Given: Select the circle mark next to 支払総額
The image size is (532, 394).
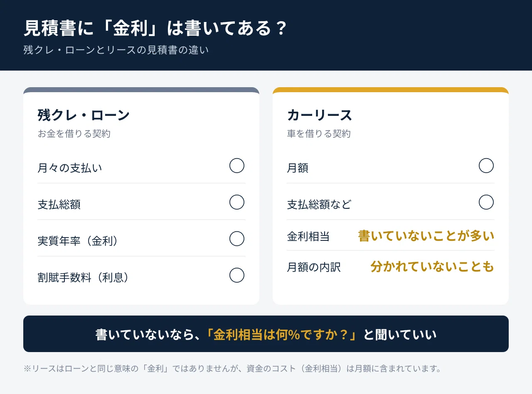Looking at the screenshot, I should click(x=237, y=202).
